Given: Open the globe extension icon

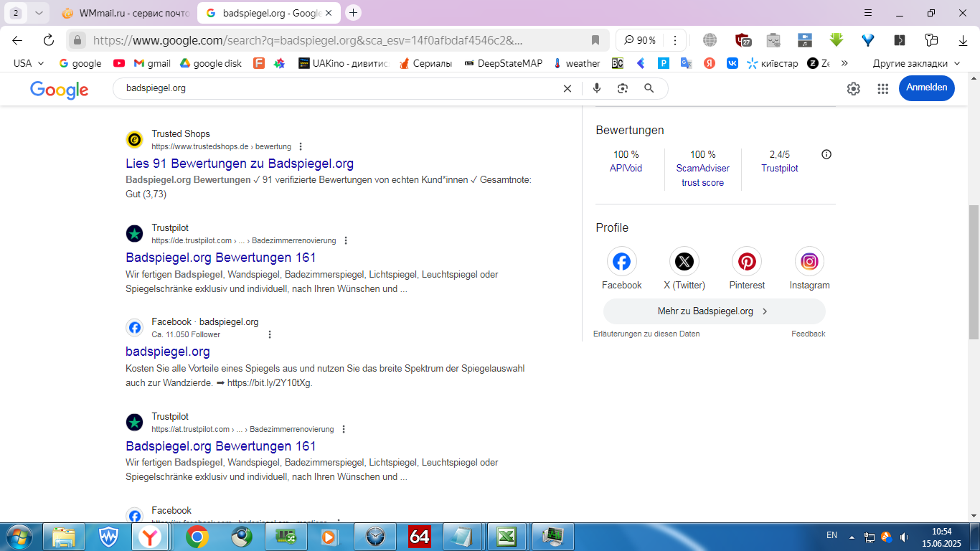Looking at the screenshot, I should point(710,40).
